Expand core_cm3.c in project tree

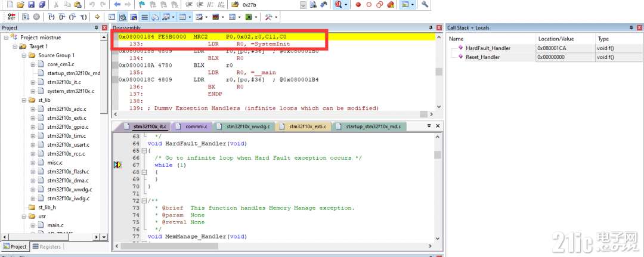coord(32,64)
